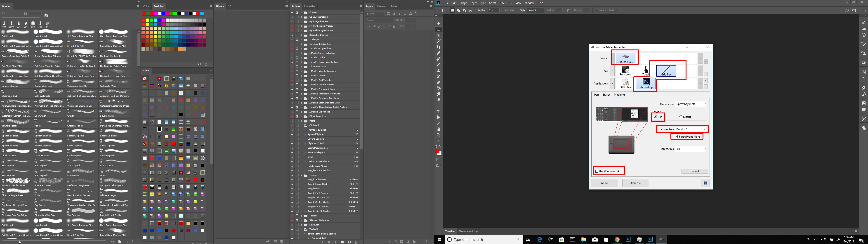Screen dimensions: 868x244
Task: Click the Intuos pro S device icon
Action: 626,58
